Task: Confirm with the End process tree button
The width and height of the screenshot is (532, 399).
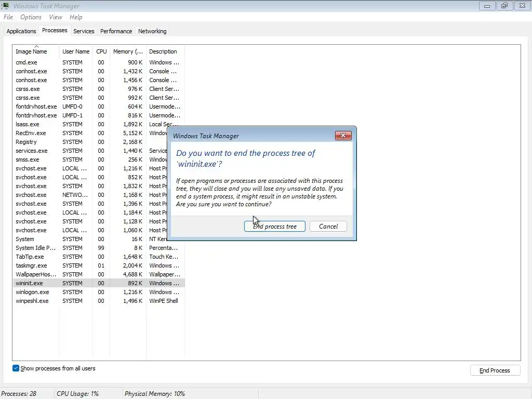Action: point(274,227)
